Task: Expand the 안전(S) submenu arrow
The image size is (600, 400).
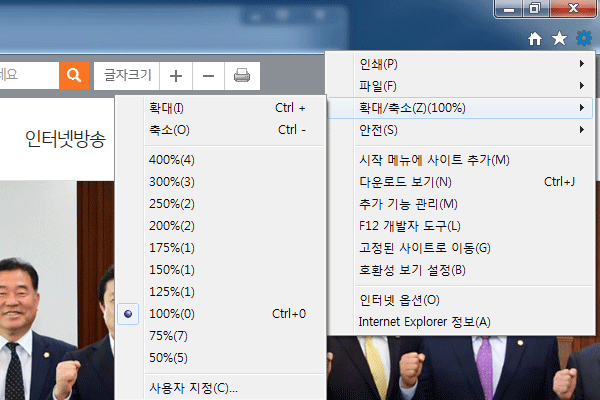Action: [x=582, y=130]
